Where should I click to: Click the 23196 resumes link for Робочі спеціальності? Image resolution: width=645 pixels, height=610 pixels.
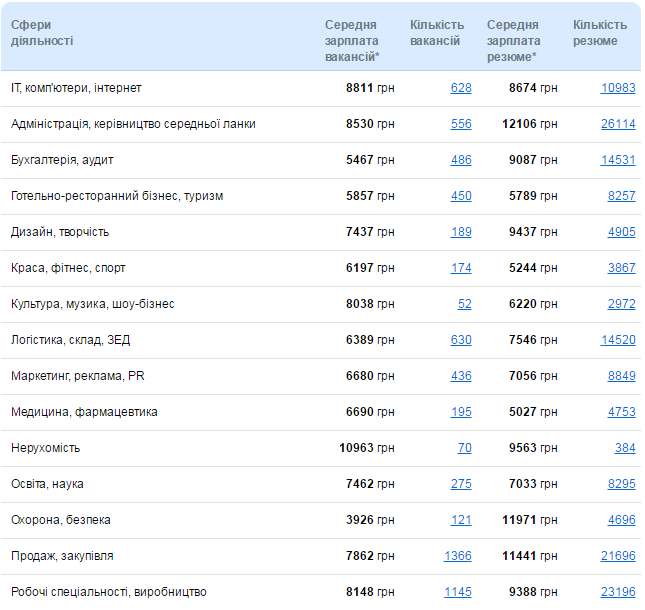[618, 592]
